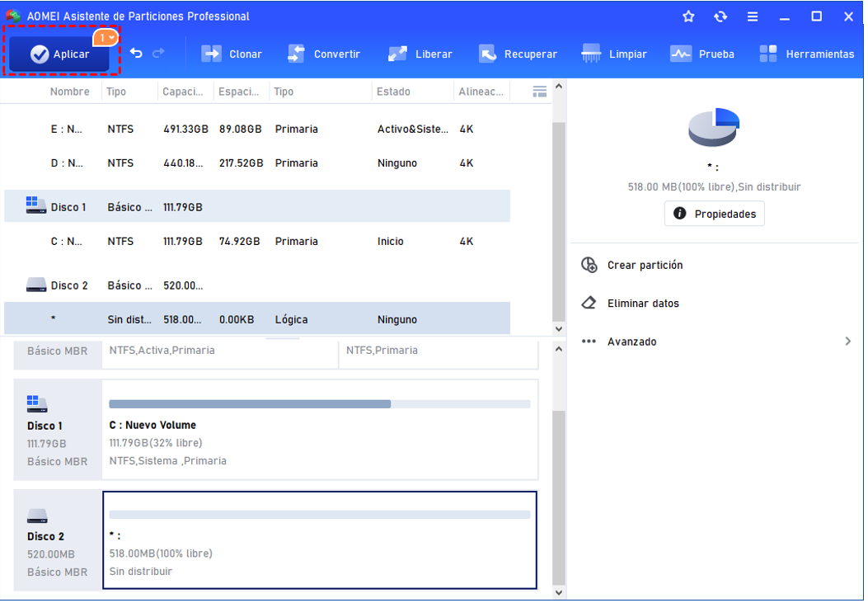Open the pending operations badge dropdown
This screenshot has height=603, width=868.
click(x=106, y=38)
